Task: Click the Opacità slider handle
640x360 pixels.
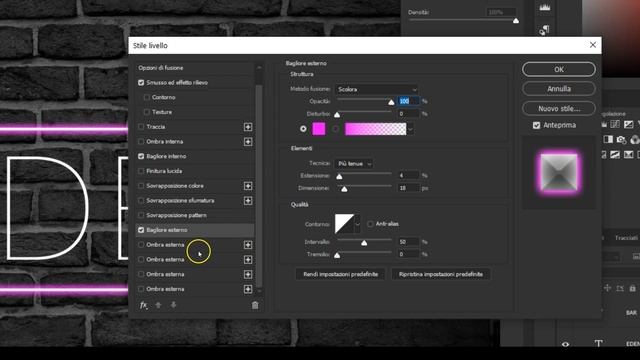Action: pos(391,102)
